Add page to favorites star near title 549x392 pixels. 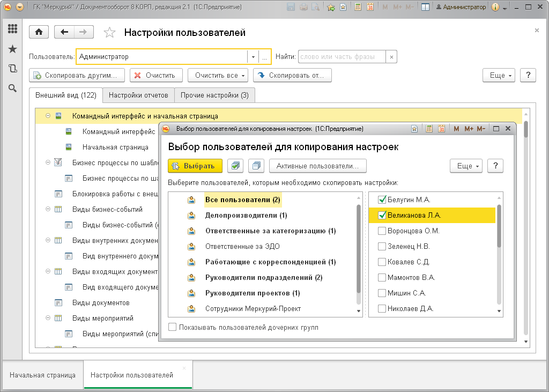(109, 33)
